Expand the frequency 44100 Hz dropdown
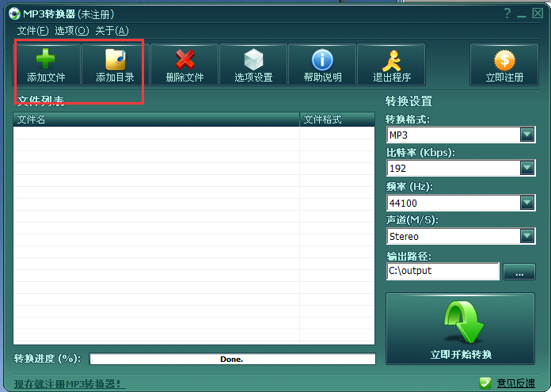The height and width of the screenshot is (392, 551). (527, 203)
